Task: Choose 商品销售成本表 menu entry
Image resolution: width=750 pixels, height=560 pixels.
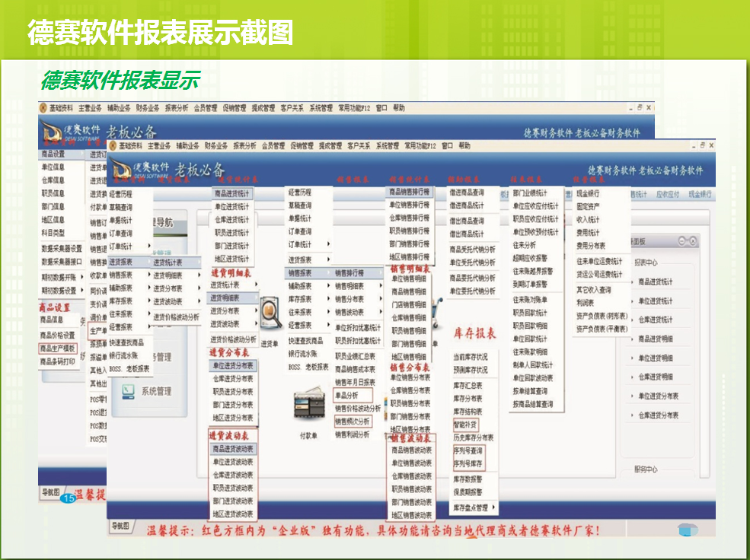Action: click(x=355, y=369)
